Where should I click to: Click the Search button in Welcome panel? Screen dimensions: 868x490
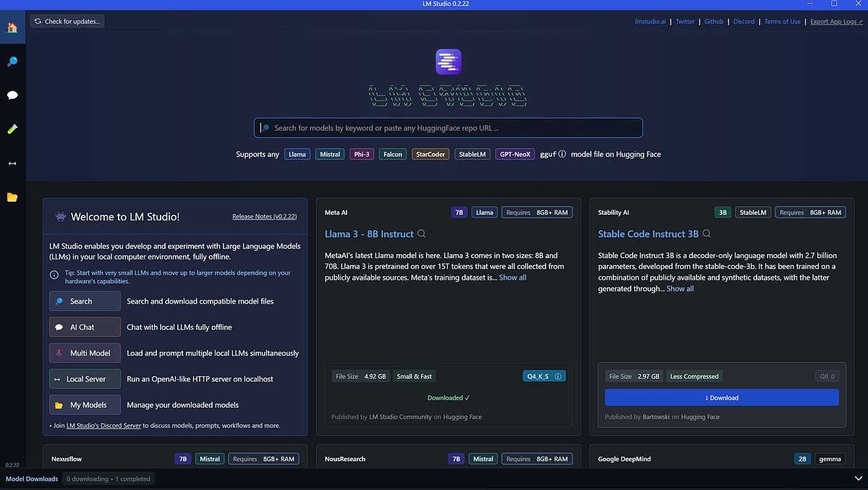click(85, 301)
